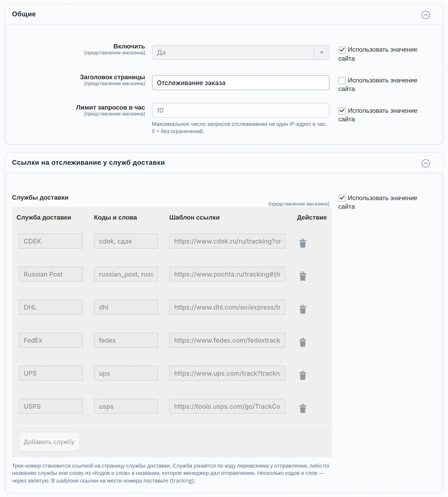The width and height of the screenshot is (448, 497).
Task: Click the fedex.com link template field
Action: click(227, 340)
